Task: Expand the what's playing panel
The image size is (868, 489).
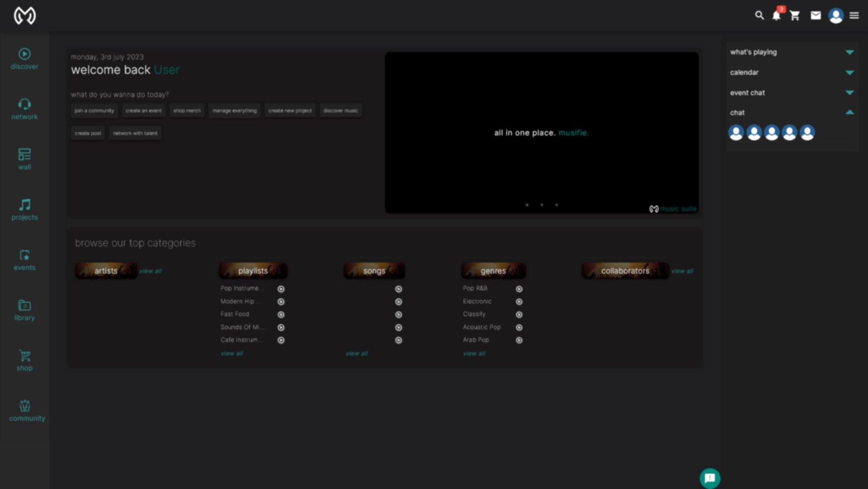Action: [849, 52]
